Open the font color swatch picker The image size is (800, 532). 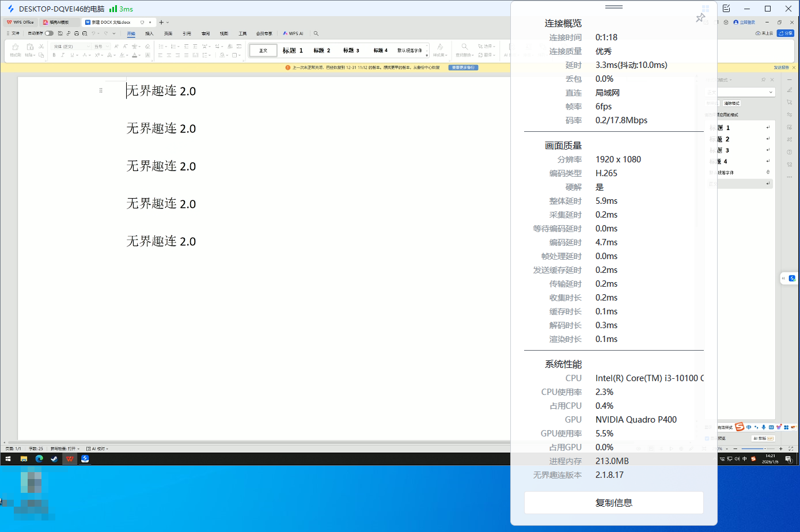click(139, 55)
